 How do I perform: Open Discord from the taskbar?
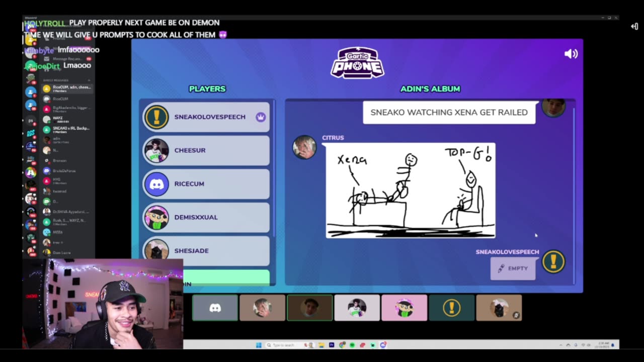tap(383, 345)
